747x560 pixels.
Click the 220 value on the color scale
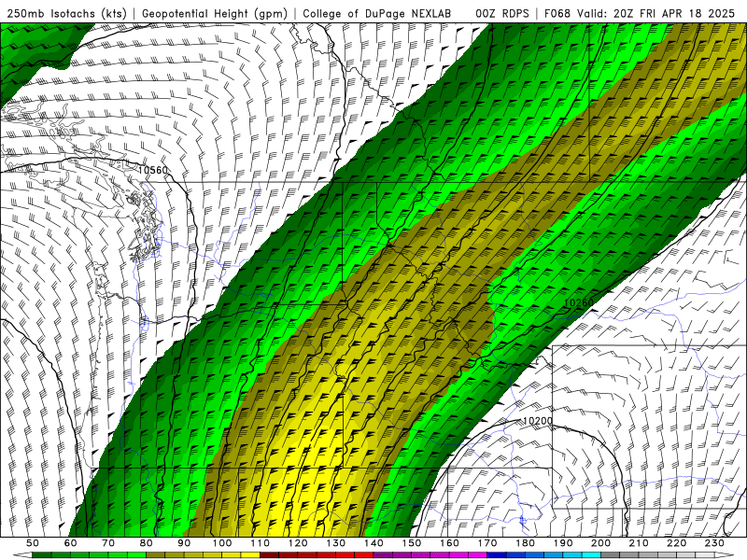coord(676,543)
